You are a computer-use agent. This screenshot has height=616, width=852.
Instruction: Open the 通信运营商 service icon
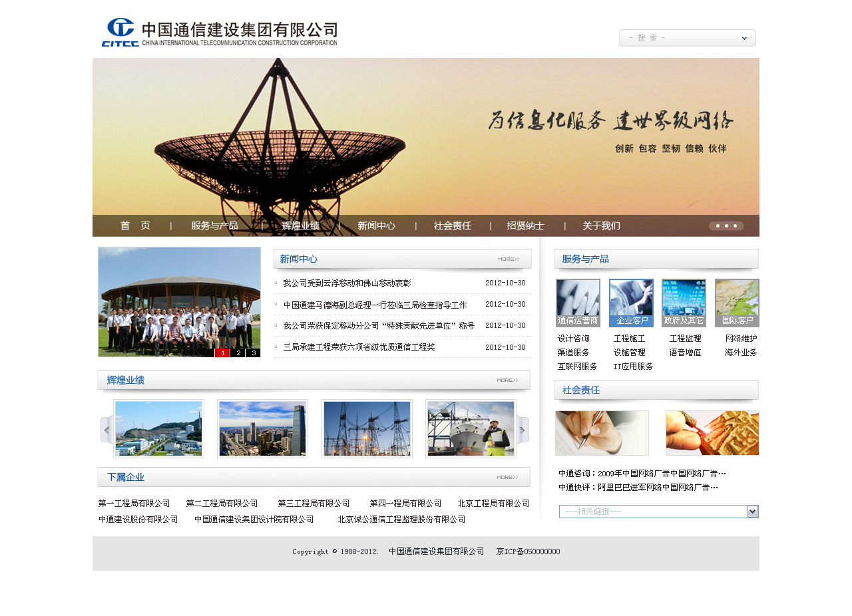[578, 303]
